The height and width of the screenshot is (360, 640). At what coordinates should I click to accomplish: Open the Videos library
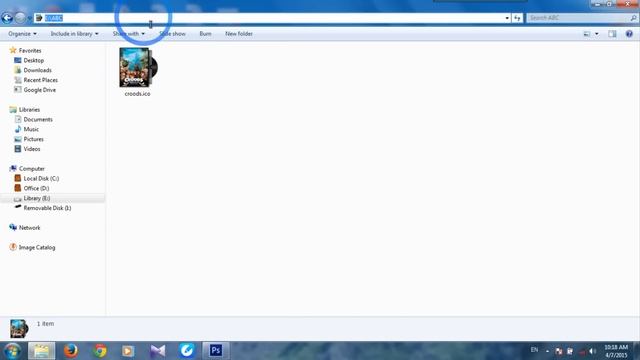coord(32,149)
